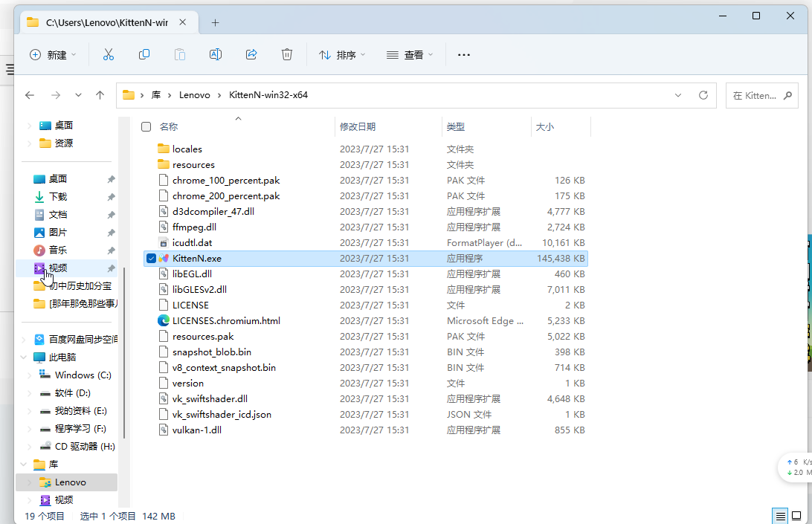Collapse the 此电脑 tree node
The width and height of the screenshot is (812, 524).
click(x=23, y=358)
